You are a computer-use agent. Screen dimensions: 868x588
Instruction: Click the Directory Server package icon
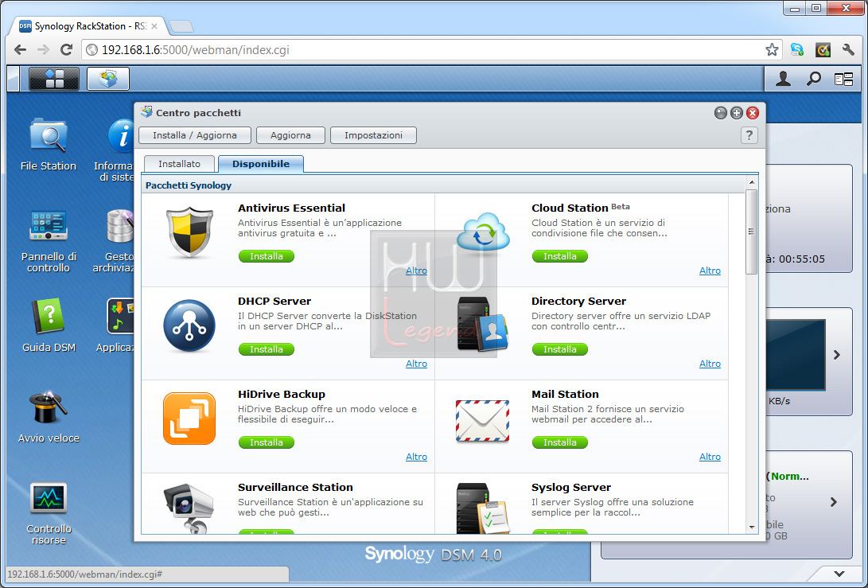[x=483, y=325]
